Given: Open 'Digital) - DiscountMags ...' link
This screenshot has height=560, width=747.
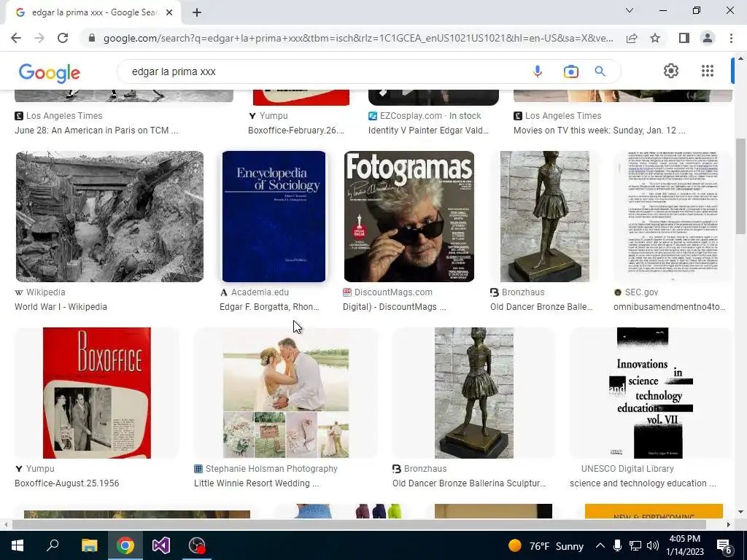Looking at the screenshot, I should 395,307.
